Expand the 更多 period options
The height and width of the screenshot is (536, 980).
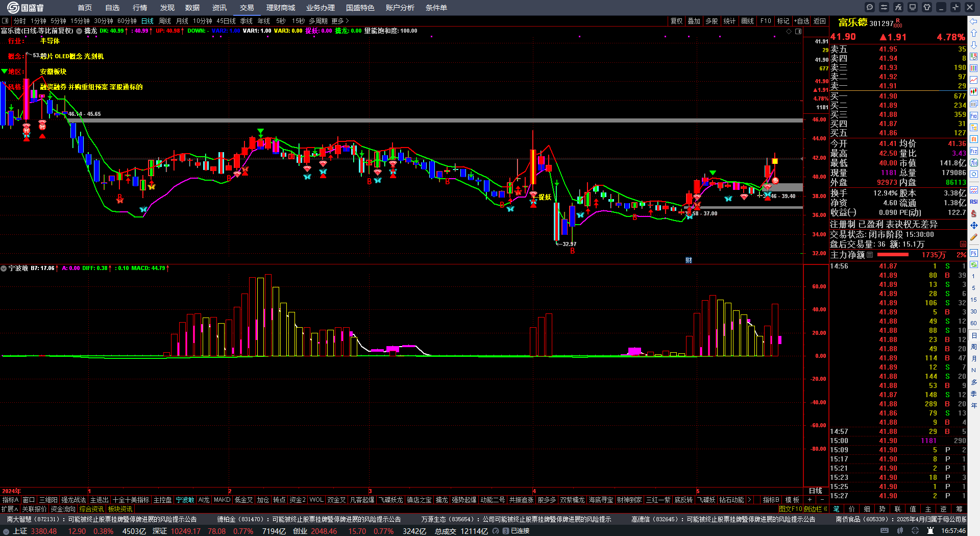pyautogui.click(x=340, y=21)
